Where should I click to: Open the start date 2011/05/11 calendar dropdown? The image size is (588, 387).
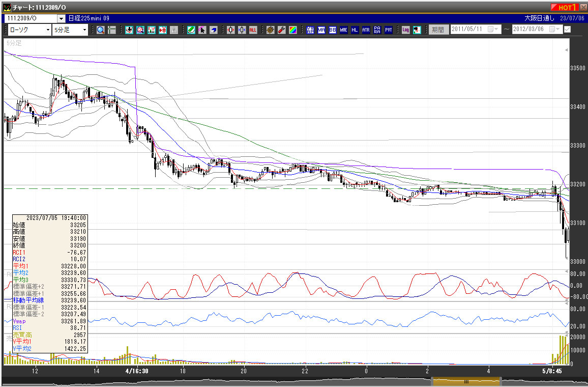493,29
